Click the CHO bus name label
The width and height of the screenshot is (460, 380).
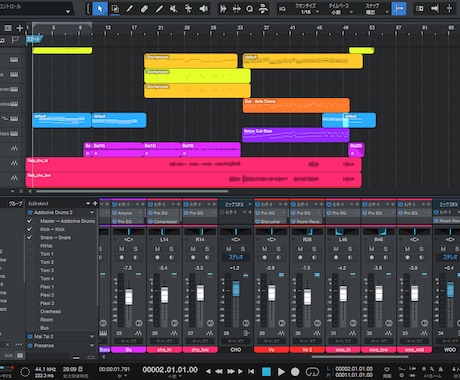[x=236, y=350]
